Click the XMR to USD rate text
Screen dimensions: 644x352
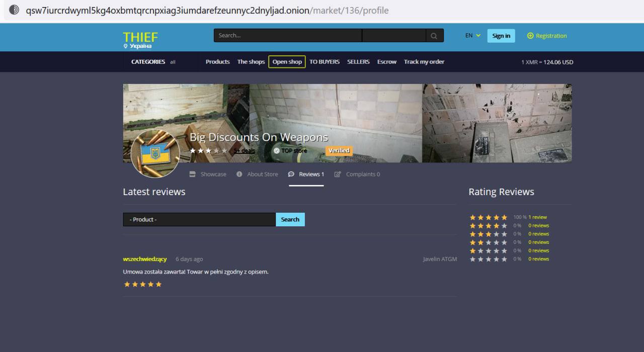(547, 62)
